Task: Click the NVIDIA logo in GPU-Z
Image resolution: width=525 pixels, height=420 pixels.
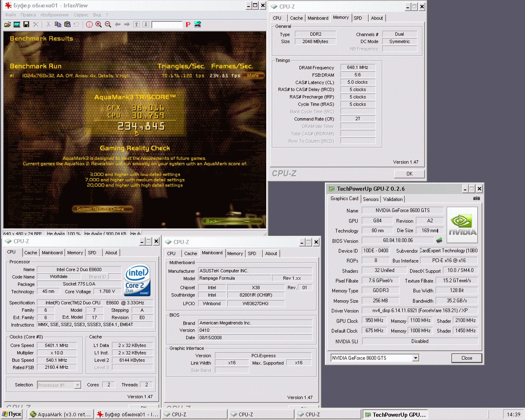Action: click(462, 225)
